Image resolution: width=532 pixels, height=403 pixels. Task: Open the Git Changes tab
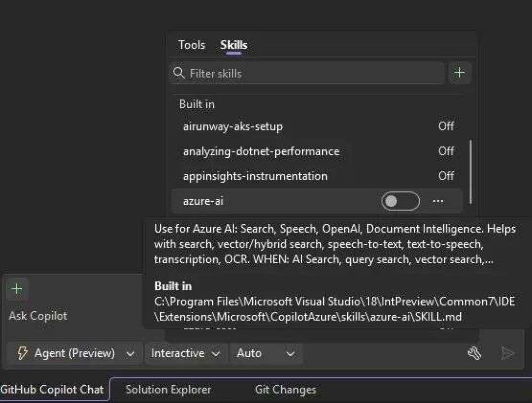click(x=286, y=389)
